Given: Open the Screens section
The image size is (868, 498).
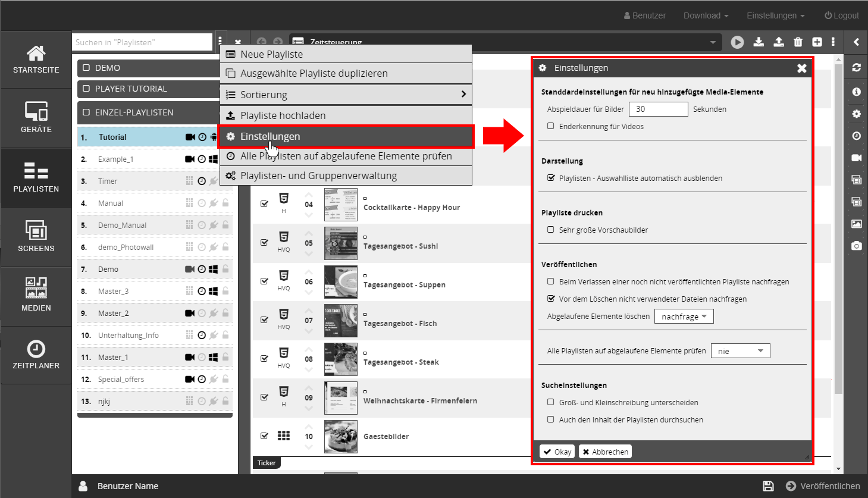Looking at the screenshot, I should pyautogui.click(x=36, y=237).
